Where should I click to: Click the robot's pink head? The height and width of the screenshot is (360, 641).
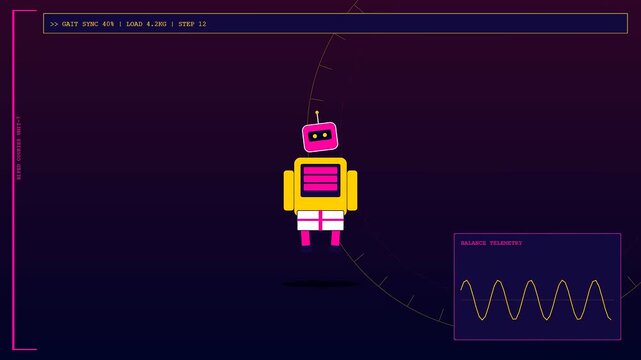[x=320, y=137]
